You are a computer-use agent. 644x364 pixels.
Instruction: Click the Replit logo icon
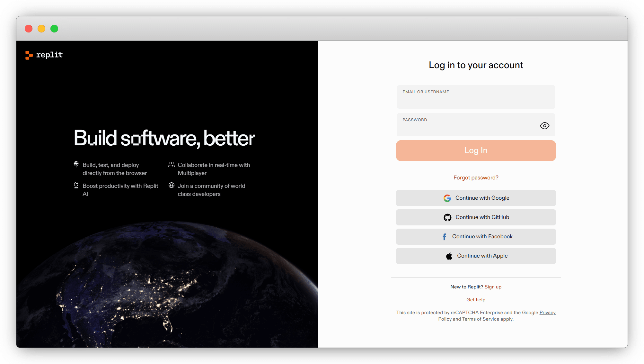tap(29, 55)
